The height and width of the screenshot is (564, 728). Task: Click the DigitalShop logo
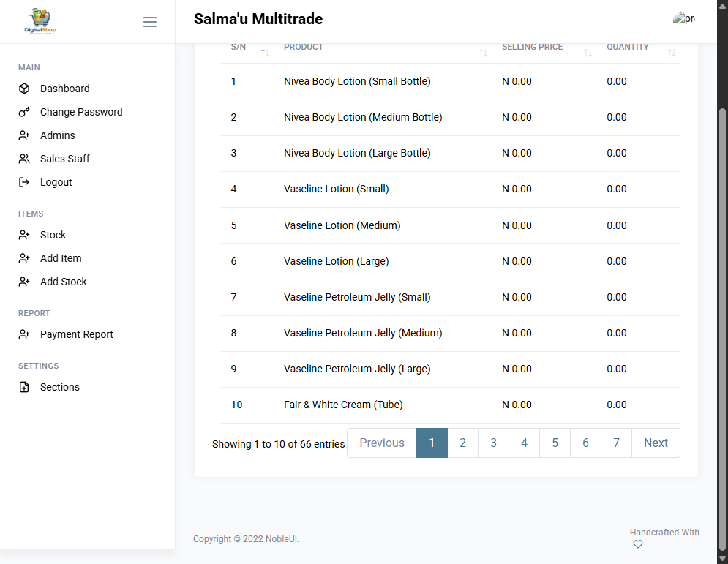click(x=40, y=21)
